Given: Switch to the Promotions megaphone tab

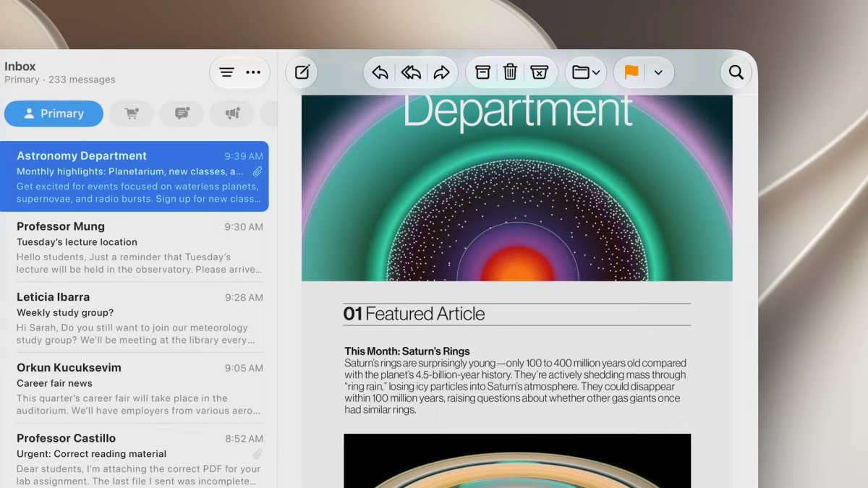Looking at the screenshot, I should pyautogui.click(x=232, y=114).
